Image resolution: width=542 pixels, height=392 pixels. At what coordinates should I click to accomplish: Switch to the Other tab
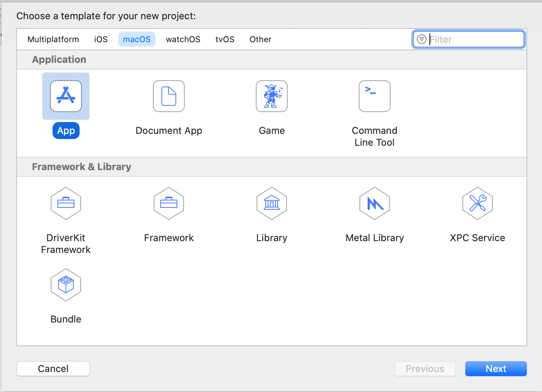tap(260, 39)
